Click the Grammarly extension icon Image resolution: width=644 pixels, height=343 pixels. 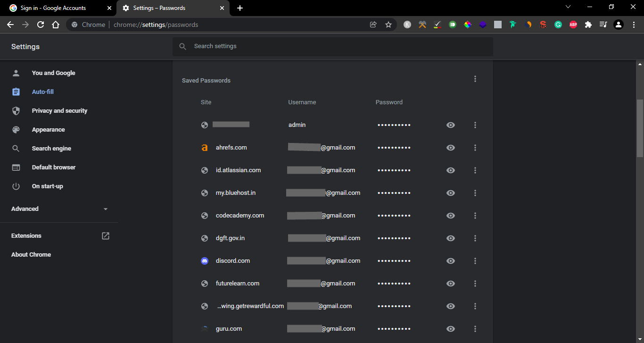point(558,25)
